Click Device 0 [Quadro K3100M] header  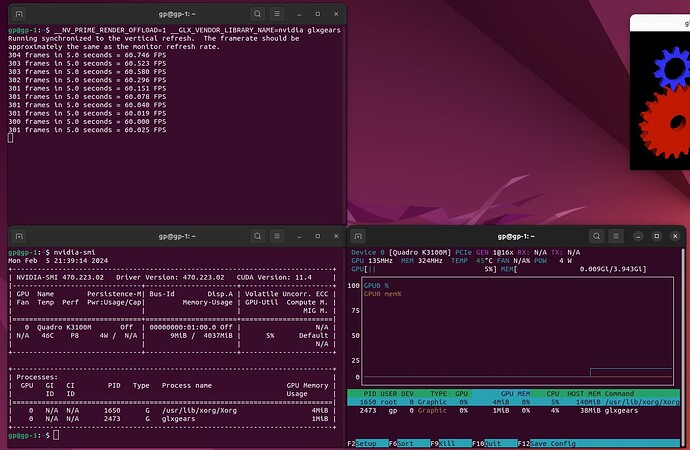[401, 252]
